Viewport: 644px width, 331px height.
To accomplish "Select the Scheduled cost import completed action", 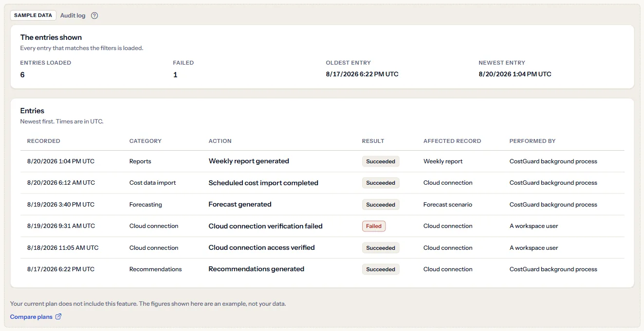I will pyautogui.click(x=263, y=183).
